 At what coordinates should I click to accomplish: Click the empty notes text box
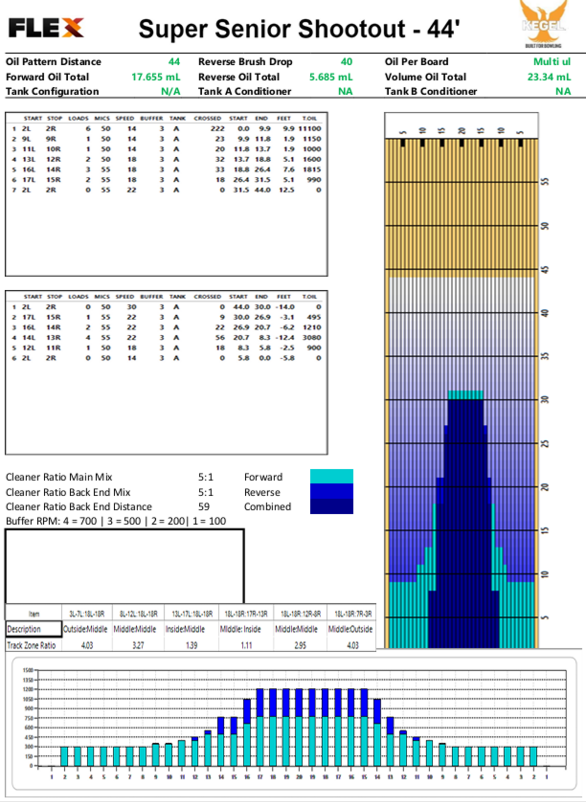(x=124, y=566)
